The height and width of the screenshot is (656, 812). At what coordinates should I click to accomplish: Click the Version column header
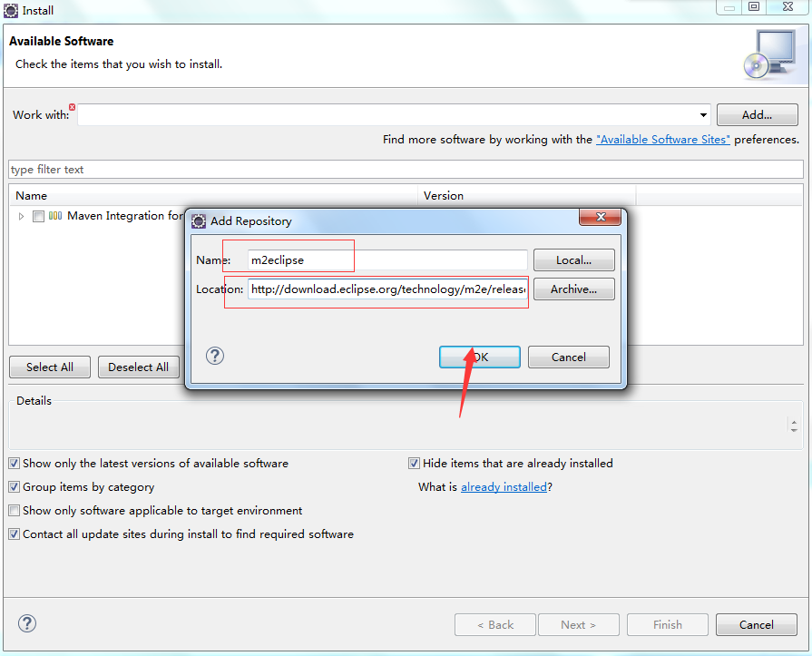(526, 196)
